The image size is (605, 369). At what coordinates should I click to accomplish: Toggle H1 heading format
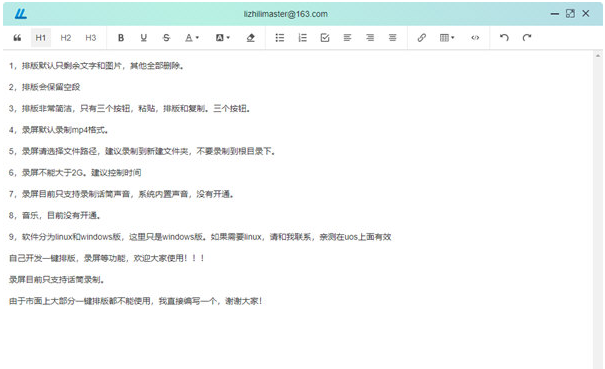(x=41, y=37)
